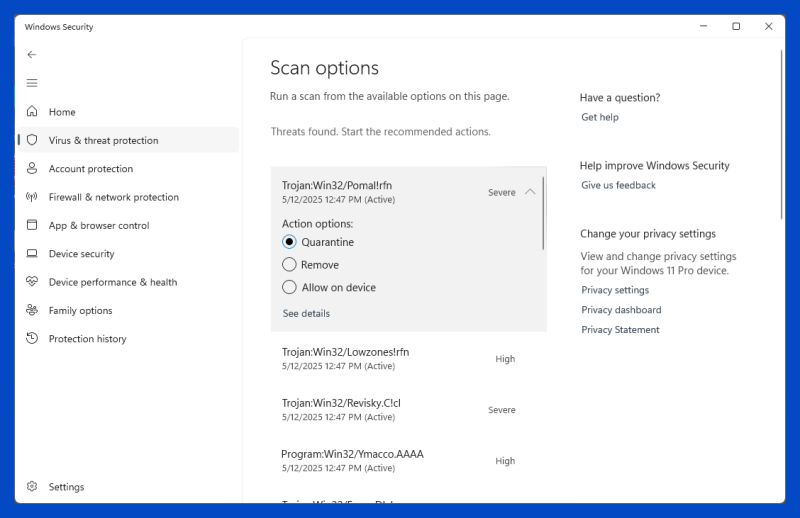The height and width of the screenshot is (518, 800).
Task: Click the Device security laptop icon
Action: click(x=32, y=253)
